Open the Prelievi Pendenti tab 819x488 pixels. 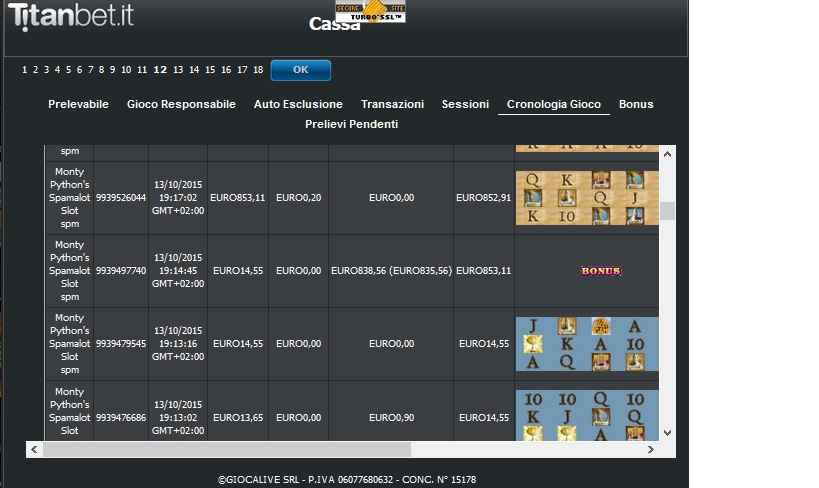pos(352,124)
